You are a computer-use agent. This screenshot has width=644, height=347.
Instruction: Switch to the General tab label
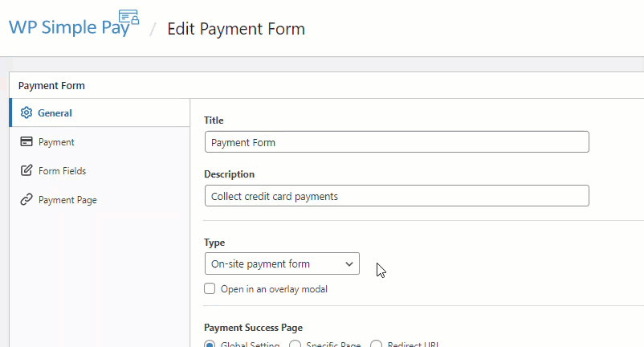55,113
